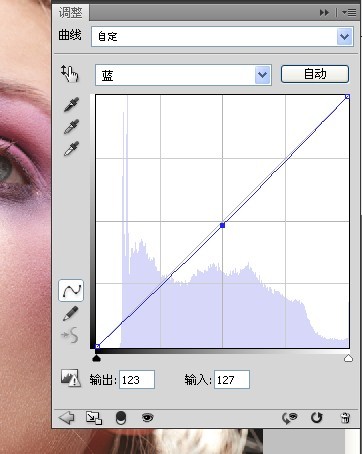The width and height of the screenshot is (362, 454).
Task: Click the 输出 output value field
Action: (137, 379)
